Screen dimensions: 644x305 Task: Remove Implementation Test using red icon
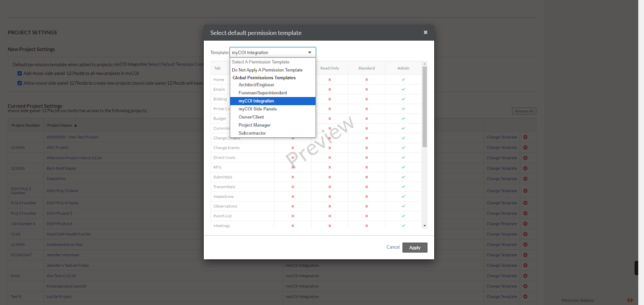(x=525, y=245)
